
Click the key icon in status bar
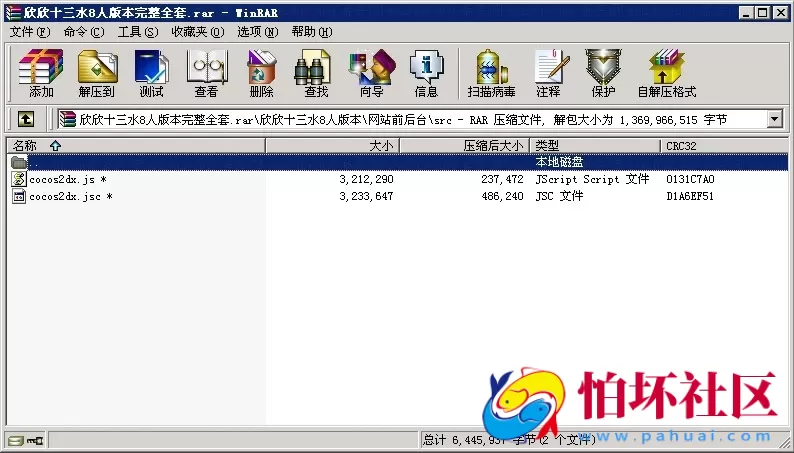tap(35, 441)
